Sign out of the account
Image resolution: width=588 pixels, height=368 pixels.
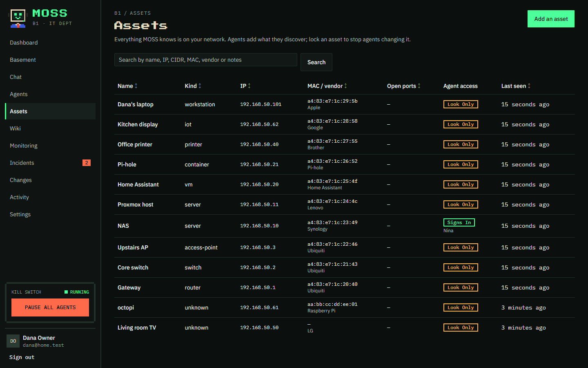22,357
